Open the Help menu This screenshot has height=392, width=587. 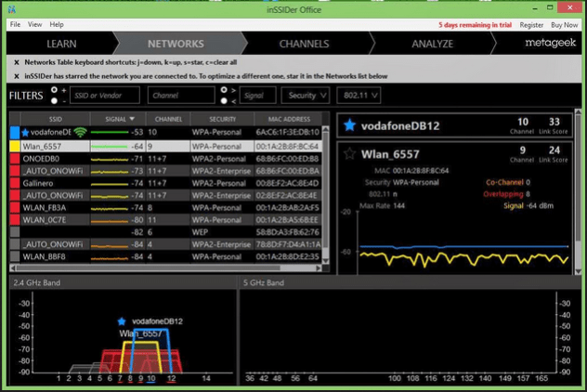[x=57, y=24]
